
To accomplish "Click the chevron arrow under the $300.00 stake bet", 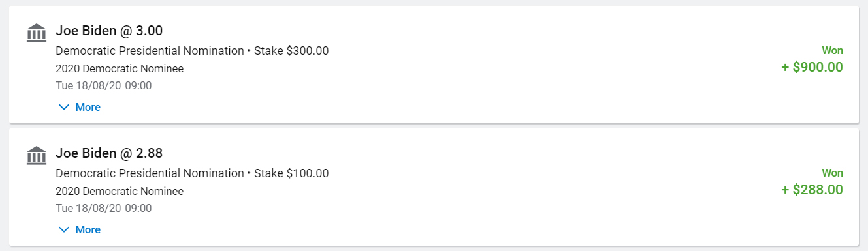I will click(x=64, y=107).
